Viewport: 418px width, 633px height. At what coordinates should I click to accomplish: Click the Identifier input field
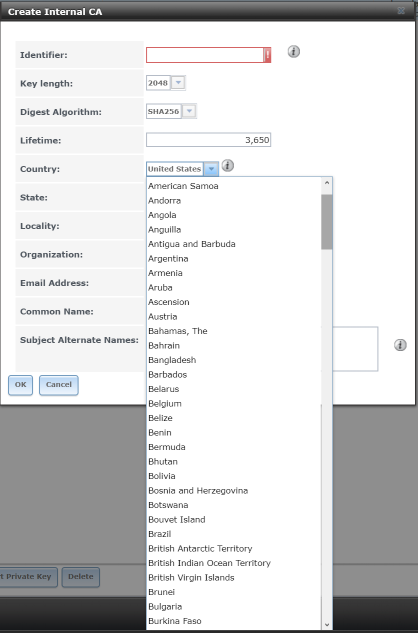tap(205, 55)
